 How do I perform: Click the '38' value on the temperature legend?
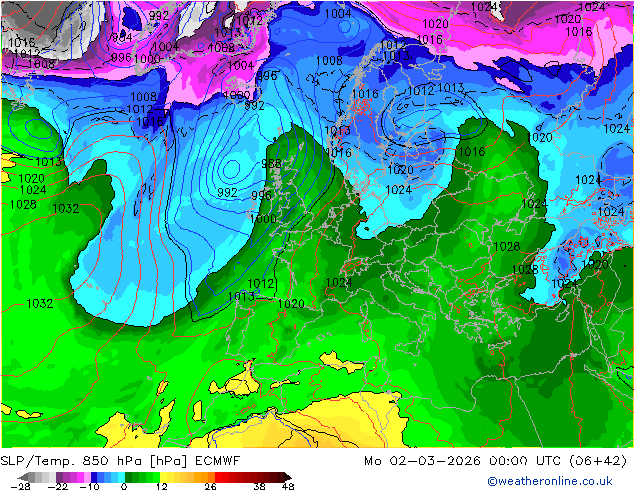260,486
